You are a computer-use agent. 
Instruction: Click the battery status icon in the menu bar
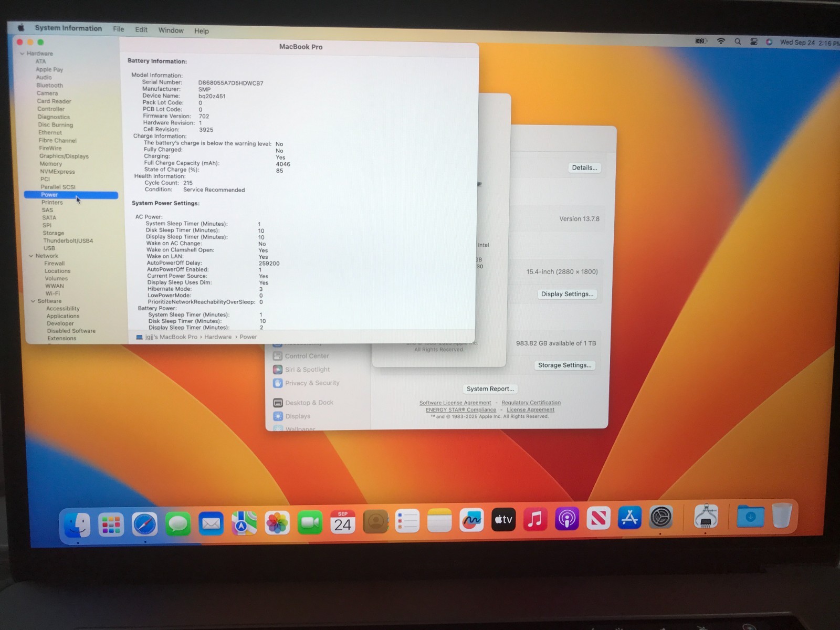(700, 41)
